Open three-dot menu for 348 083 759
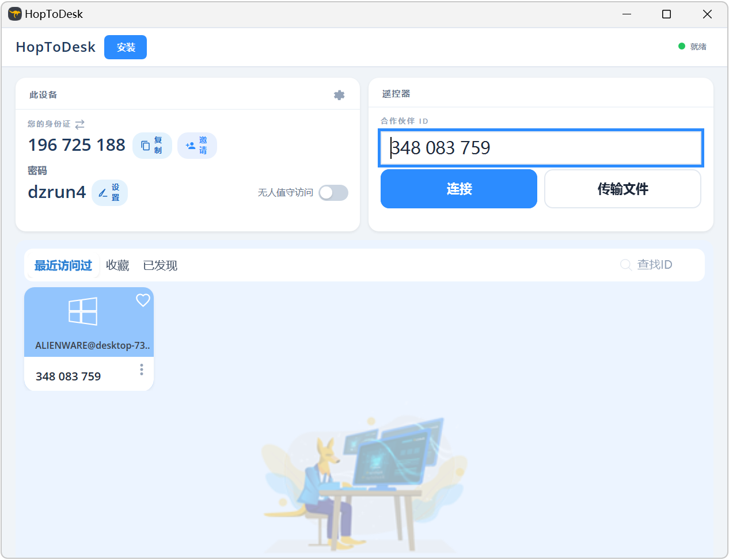 point(142,369)
